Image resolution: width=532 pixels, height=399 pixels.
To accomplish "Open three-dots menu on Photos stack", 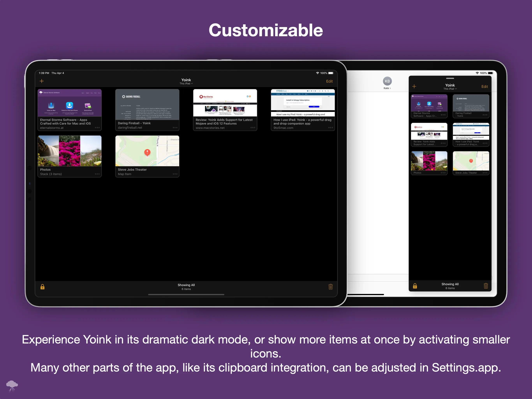I will 97,174.
